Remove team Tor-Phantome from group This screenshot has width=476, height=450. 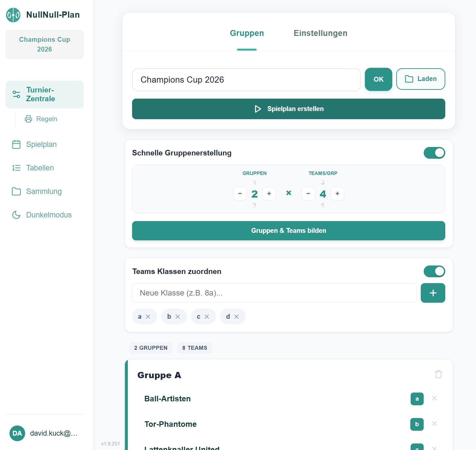point(434,424)
